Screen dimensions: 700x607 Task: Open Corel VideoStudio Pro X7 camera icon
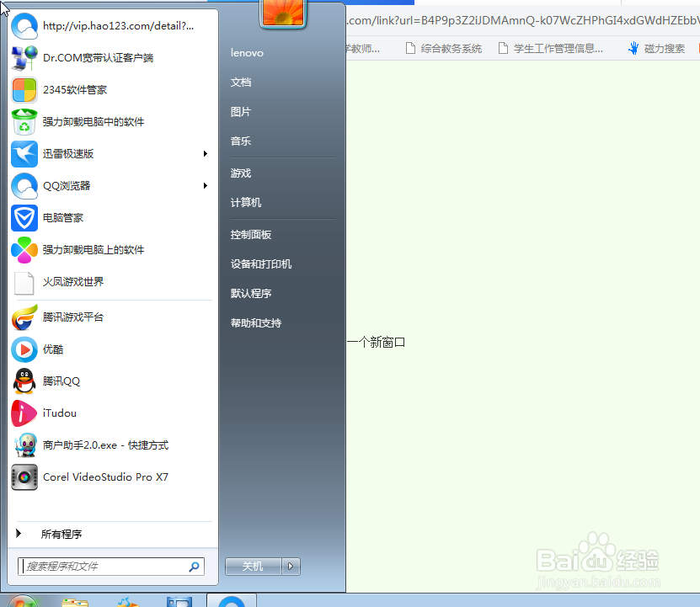pyautogui.click(x=24, y=477)
